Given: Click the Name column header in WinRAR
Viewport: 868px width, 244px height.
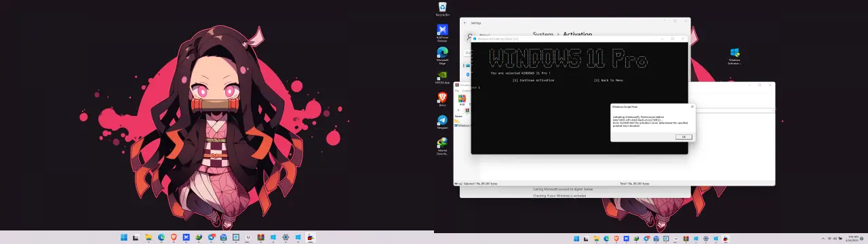Looking at the screenshot, I should (x=458, y=117).
